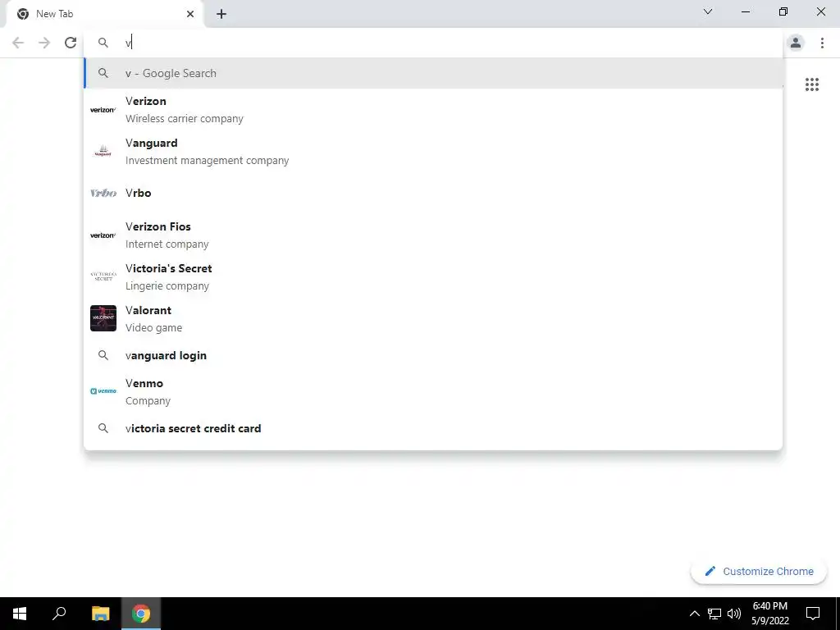Open File Explorer from the taskbar
The width and height of the screenshot is (840, 630).
(x=100, y=614)
